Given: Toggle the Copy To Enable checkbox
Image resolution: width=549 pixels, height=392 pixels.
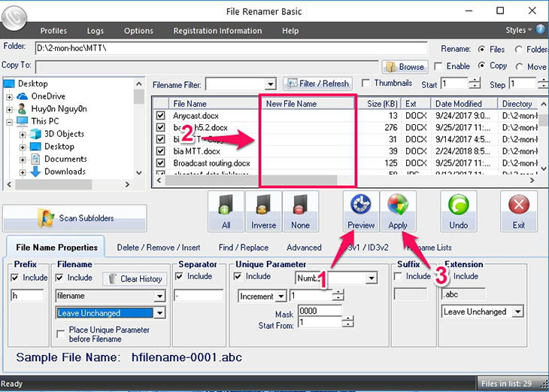Looking at the screenshot, I should (x=438, y=66).
